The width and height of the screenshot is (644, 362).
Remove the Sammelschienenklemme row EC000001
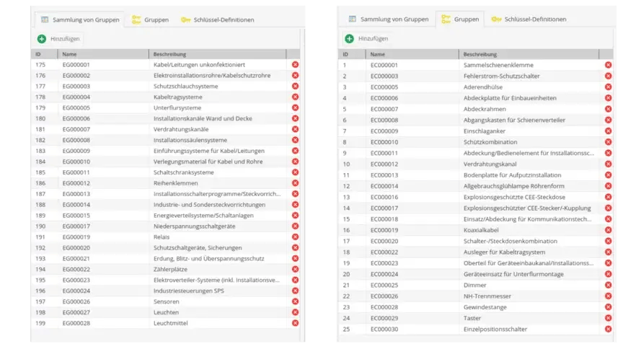(608, 65)
